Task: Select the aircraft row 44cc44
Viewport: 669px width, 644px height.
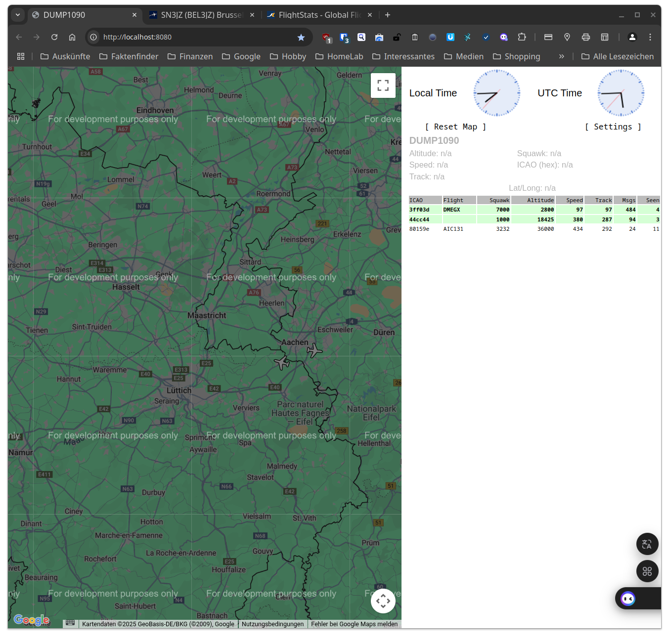Action: click(x=535, y=219)
